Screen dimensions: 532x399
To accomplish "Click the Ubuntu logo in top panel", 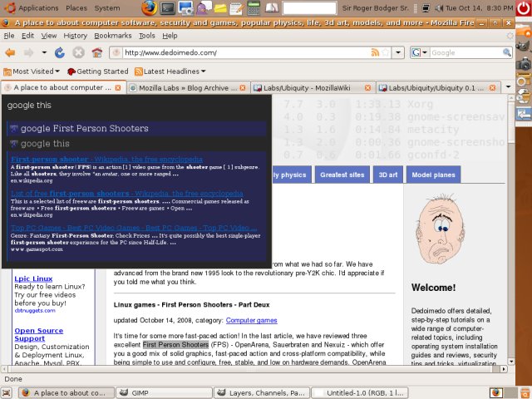I will (x=10, y=7).
